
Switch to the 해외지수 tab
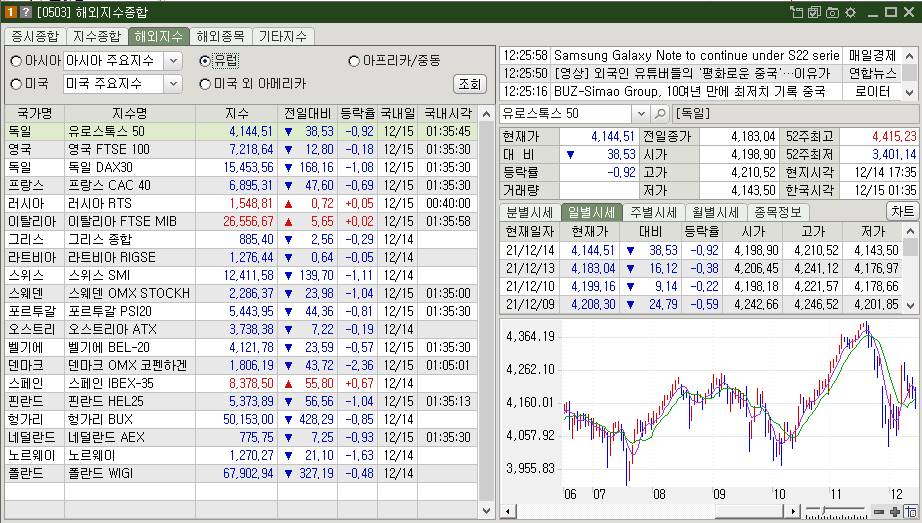[159, 36]
